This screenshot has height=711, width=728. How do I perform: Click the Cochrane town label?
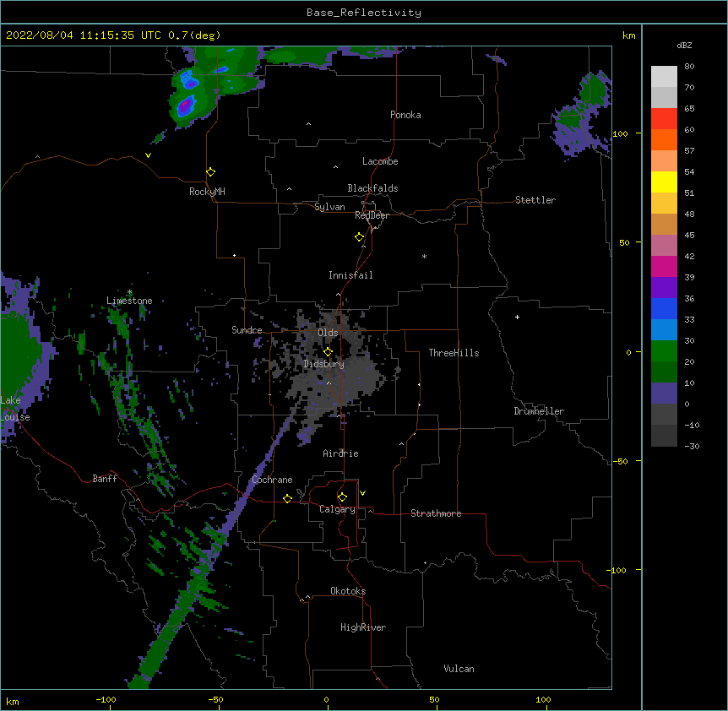click(272, 480)
